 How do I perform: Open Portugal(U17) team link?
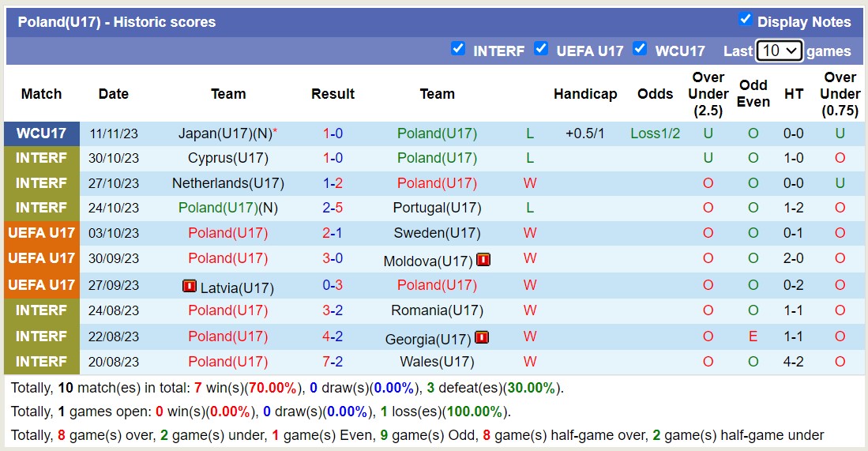tap(437, 208)
